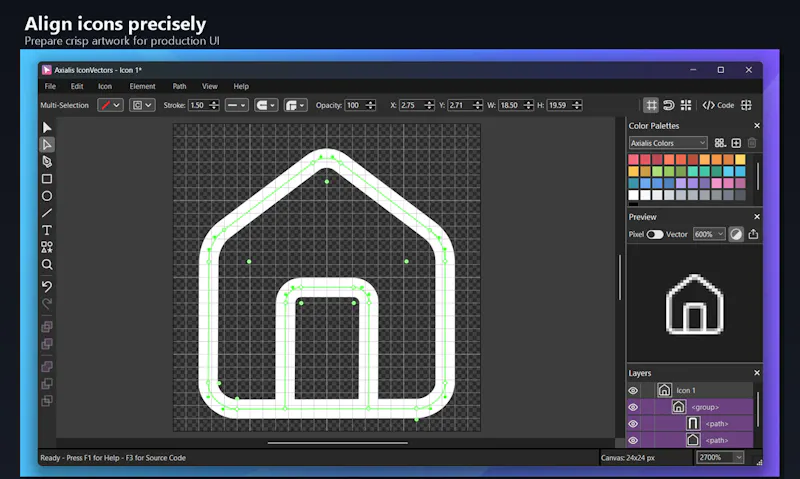Screen dimensions: 800x479
Task: Switch the Pixel/Vector preview toggle
Action: tap(655, 235)
